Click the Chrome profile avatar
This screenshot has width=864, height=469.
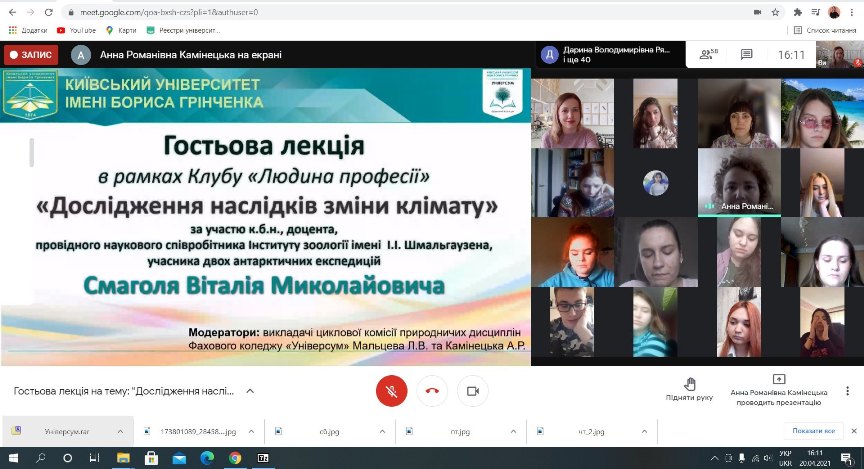pos(834,12)
